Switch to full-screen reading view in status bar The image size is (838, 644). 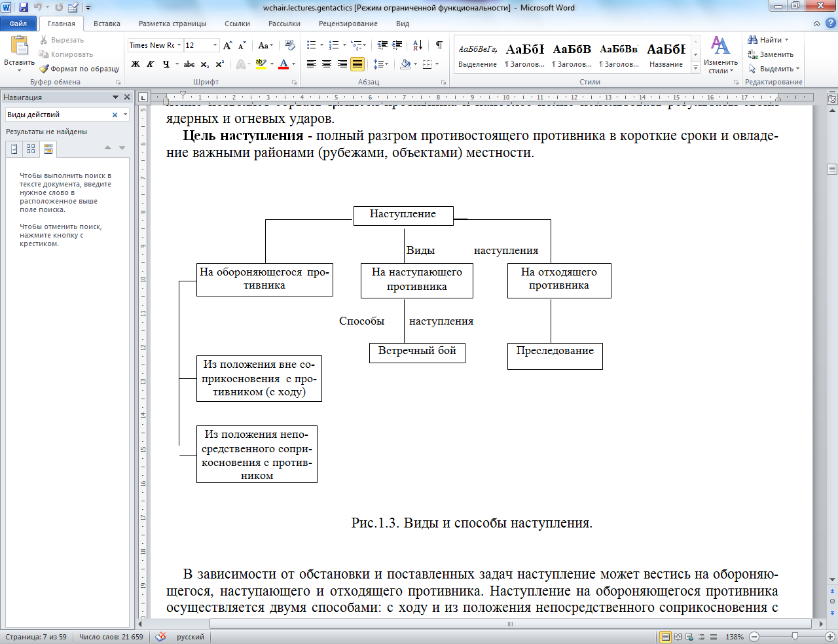pyautogui.click(x=678, y=637)
